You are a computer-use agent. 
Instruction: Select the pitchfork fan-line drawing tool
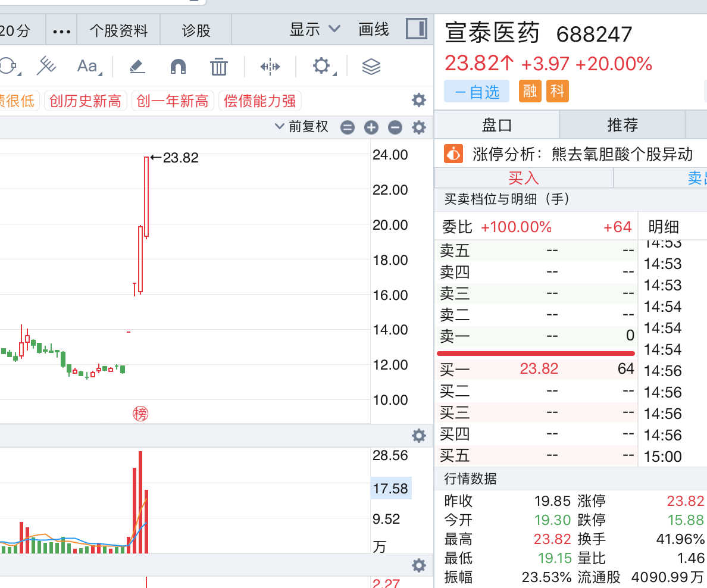pos(46,66)
